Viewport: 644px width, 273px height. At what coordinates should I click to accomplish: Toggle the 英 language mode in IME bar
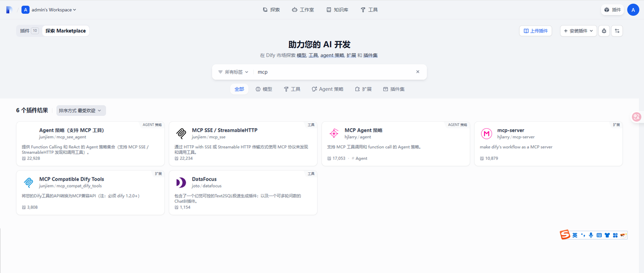(575, 235)
